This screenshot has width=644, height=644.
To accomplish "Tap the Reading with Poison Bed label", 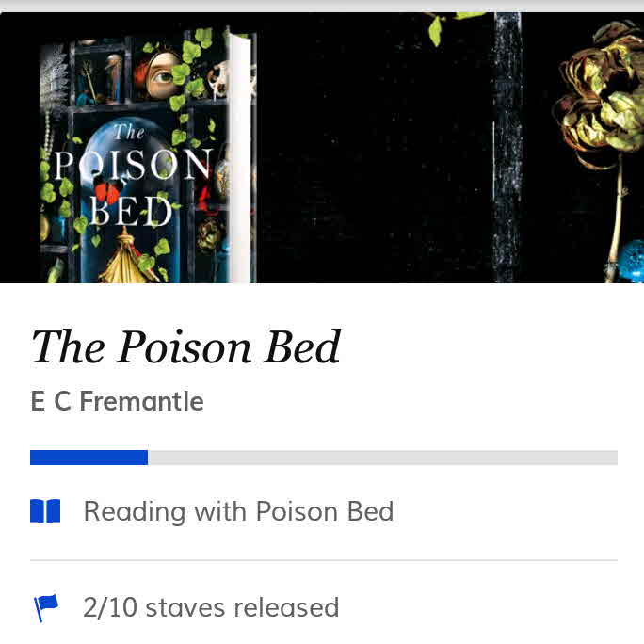I will click(238, 511).
